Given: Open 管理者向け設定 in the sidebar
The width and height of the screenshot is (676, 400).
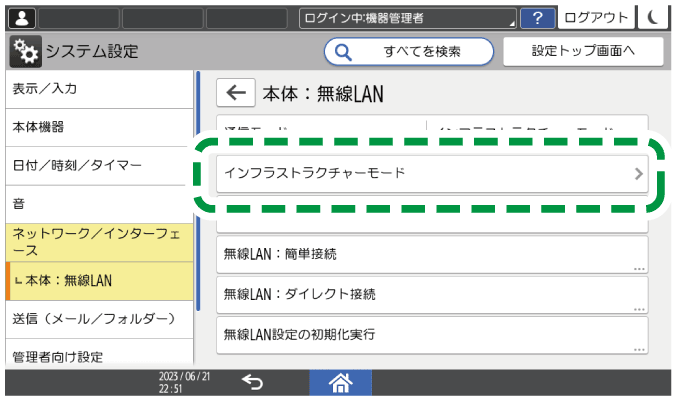Looking at the screenshot, I should [99, 353].
